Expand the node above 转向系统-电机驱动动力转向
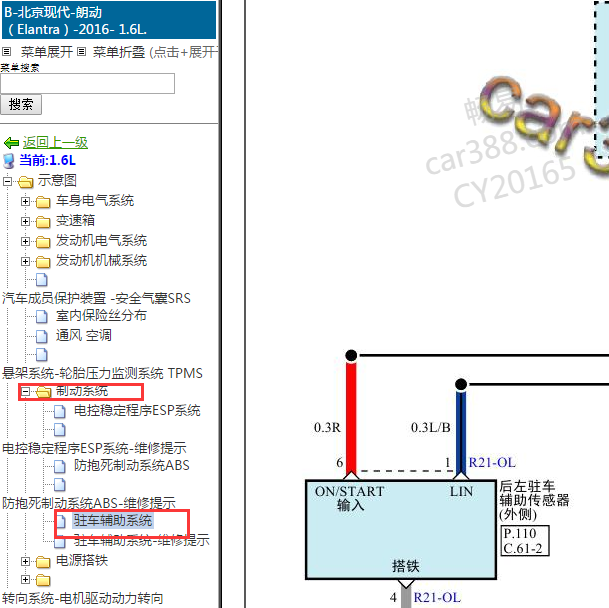The image size is (609, 608). 25,580
